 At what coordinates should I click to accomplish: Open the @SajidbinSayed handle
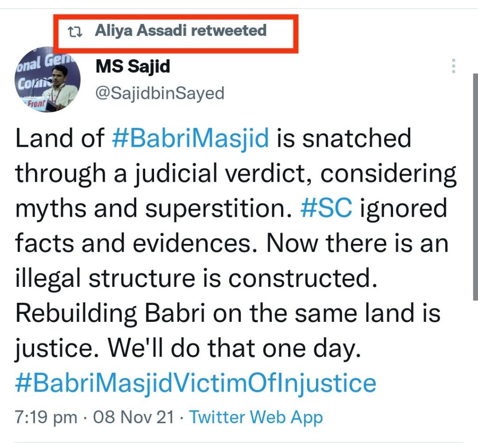[160, 93]
